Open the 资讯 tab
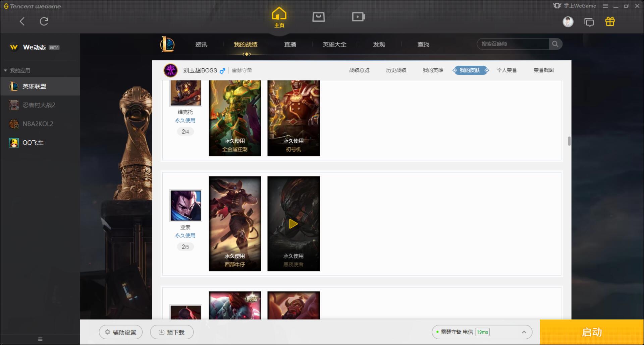The height and width of the screenshot is (345, 644). [201, 44]
